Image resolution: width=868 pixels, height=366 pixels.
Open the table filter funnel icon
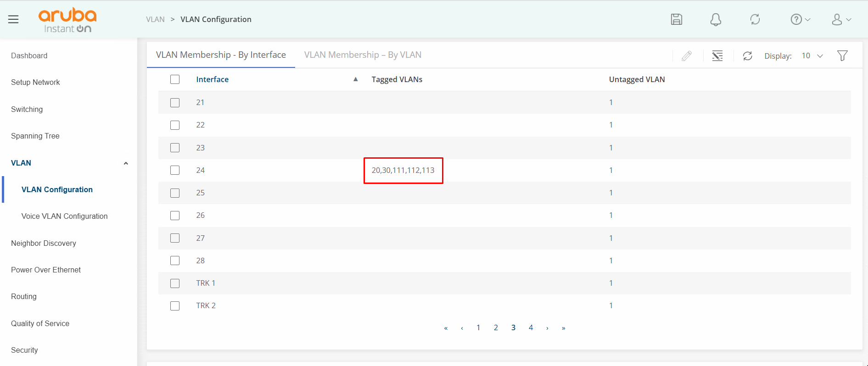[x=842, y=56]
